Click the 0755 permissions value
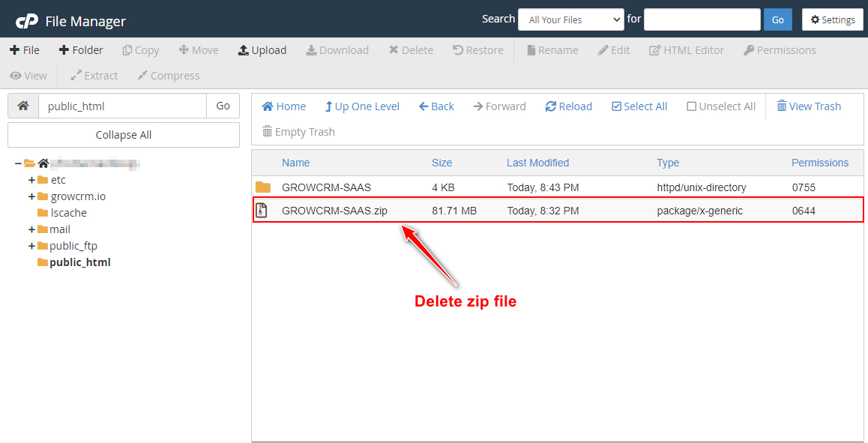 [x=804, y=187]
